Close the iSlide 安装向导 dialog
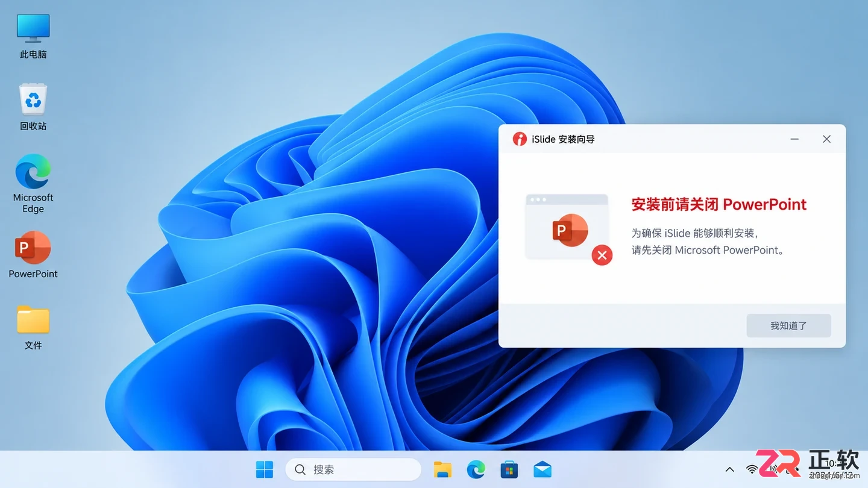The image size is (868, 488). [x=826, y=139]
